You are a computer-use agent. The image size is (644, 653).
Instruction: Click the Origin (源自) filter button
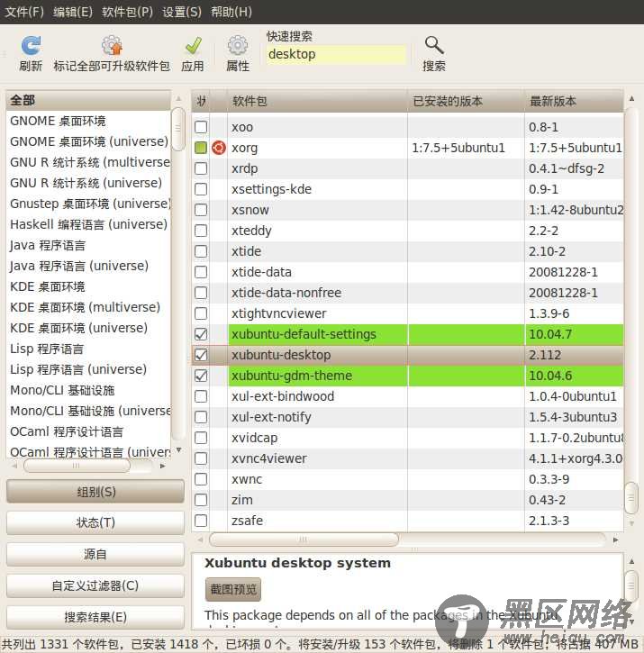pyautogui.click(x=95, y=554)
